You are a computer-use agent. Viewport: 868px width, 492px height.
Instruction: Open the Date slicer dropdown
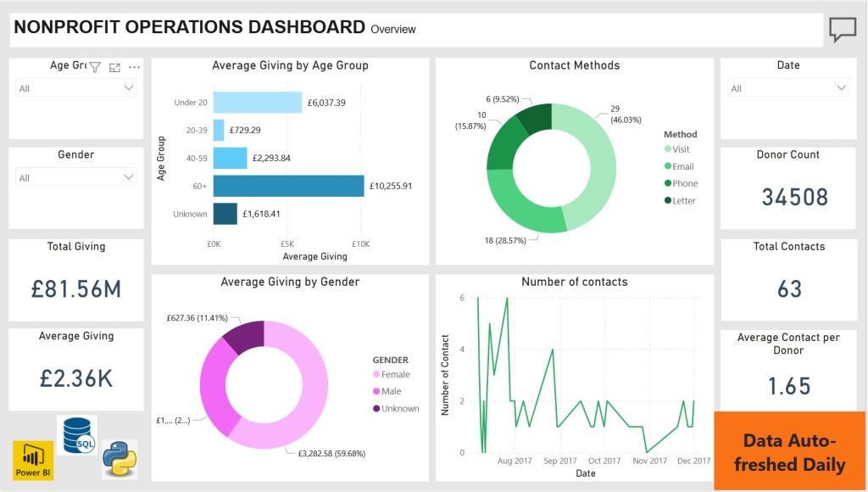point(841,88)
